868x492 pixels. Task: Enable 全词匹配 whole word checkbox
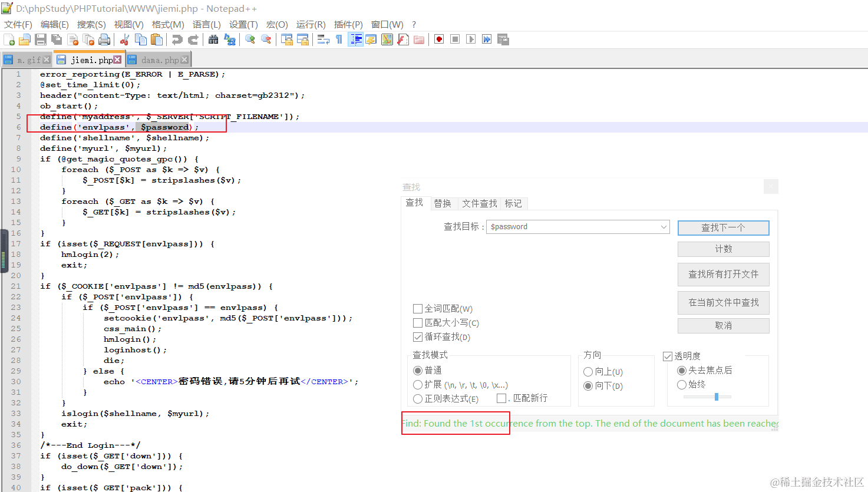coord(418,309)
